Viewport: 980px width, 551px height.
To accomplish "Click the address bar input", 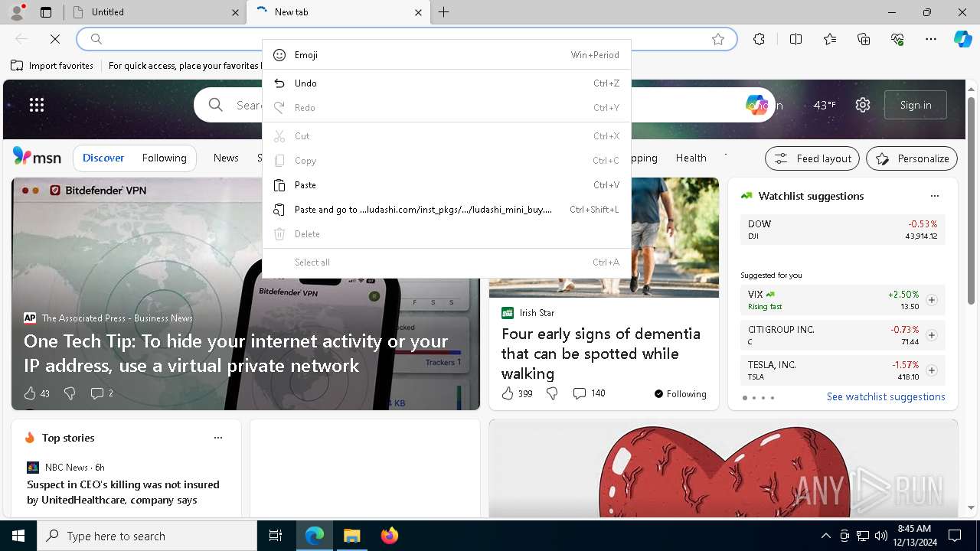I will pos(406,39).
